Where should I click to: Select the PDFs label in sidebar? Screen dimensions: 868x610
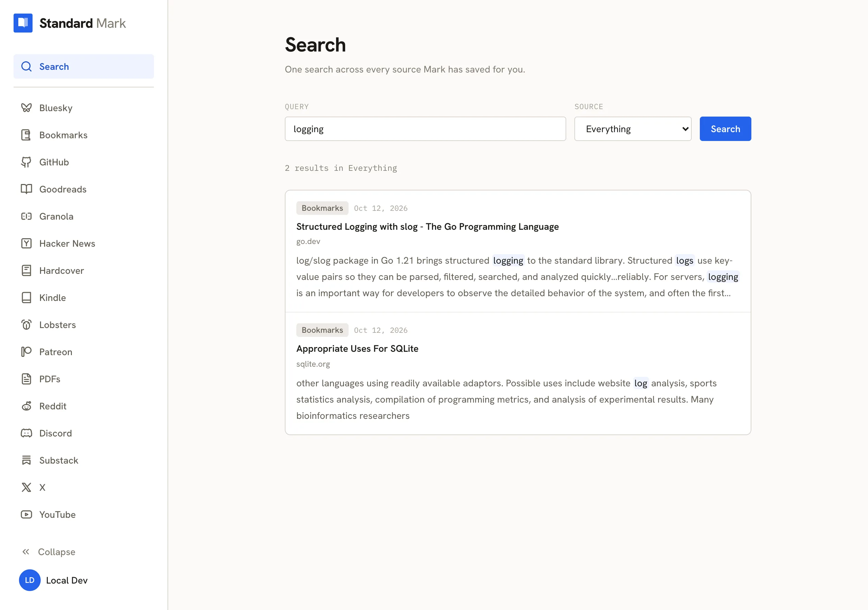click(x=50, y=379)
